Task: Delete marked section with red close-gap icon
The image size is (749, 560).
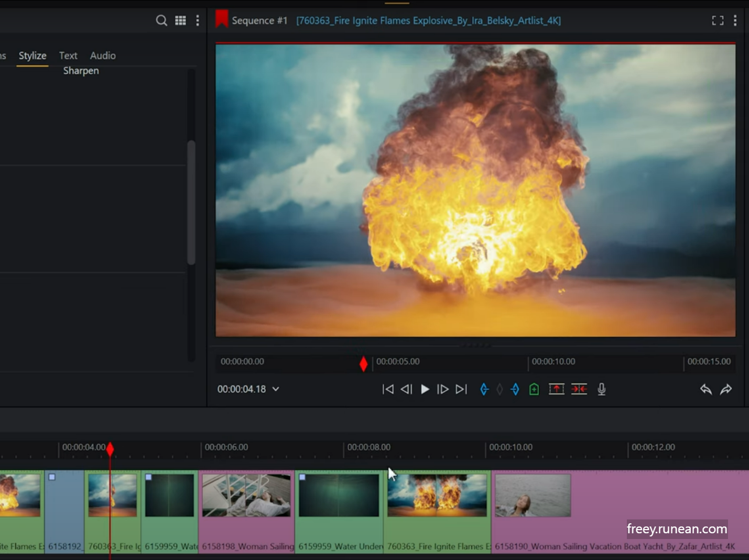Action: click(x=579, y=389)
